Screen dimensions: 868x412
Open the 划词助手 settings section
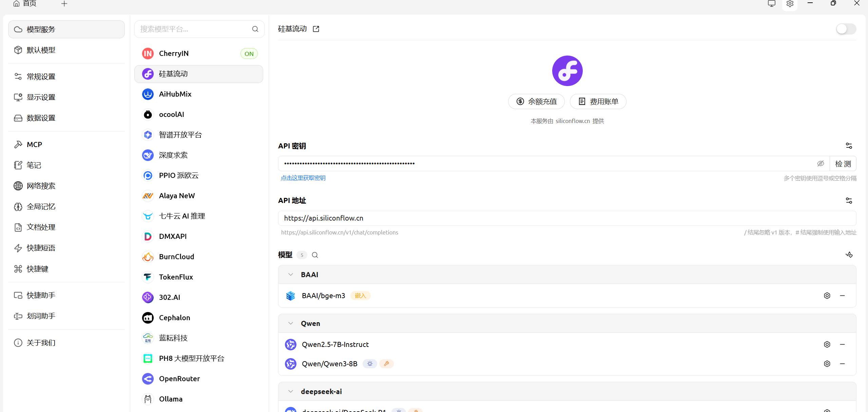[x=66, y=316]
